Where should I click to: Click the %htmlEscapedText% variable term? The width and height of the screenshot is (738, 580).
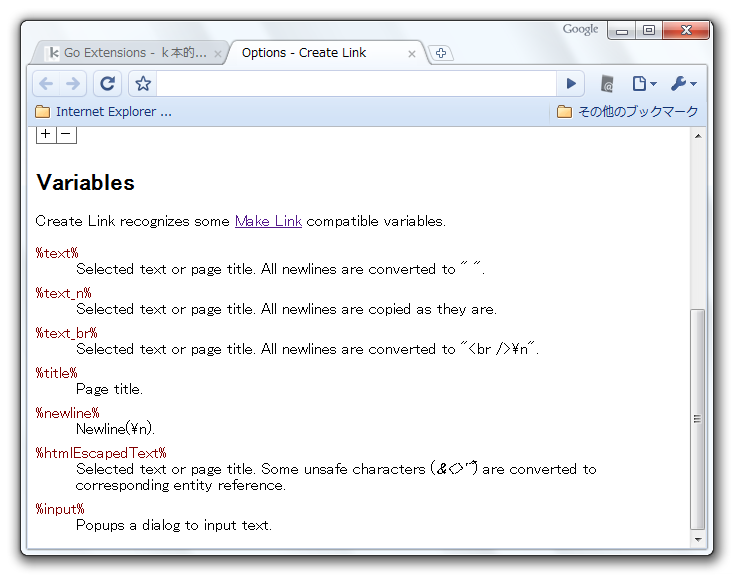click(x=101, y=453)
